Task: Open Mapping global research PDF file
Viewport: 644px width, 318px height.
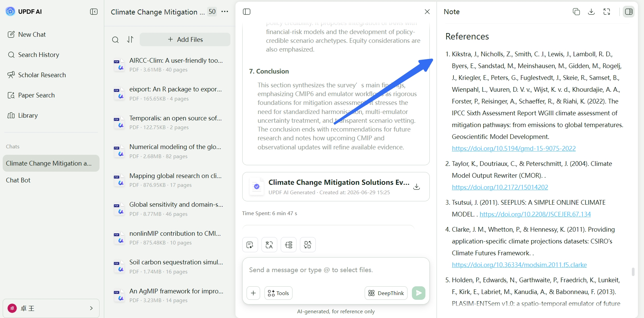Action: point(170,180)
